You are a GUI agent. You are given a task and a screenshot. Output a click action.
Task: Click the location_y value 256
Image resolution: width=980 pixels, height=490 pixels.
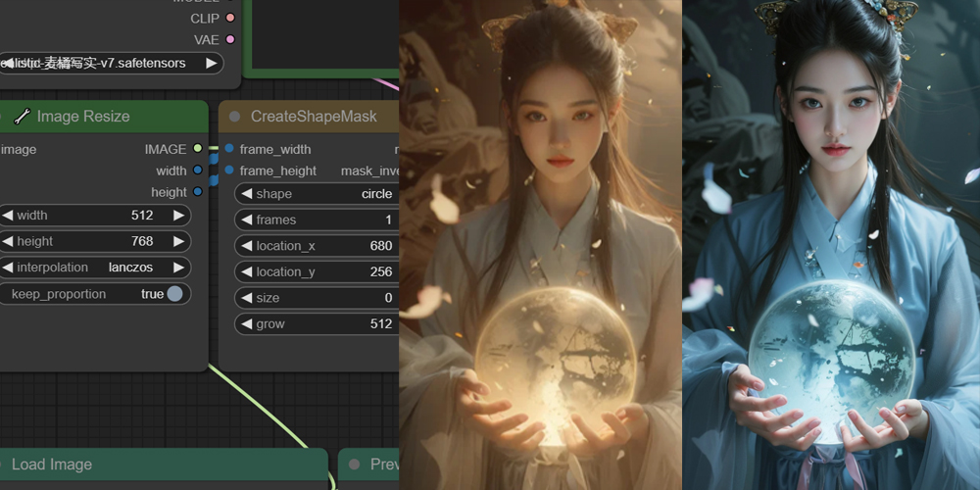tap(380, 271)
